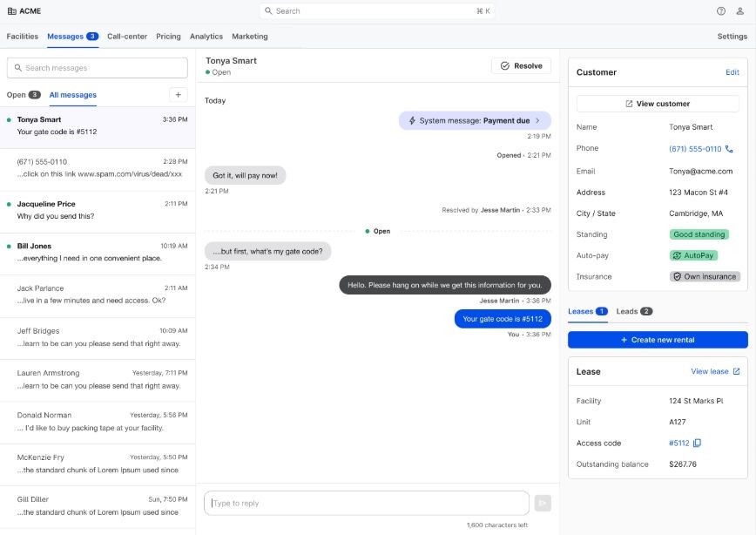This screenshot has width=756, height=535.
Task: Resolve the Tonya Smart conversation
Action: point(521,65)
